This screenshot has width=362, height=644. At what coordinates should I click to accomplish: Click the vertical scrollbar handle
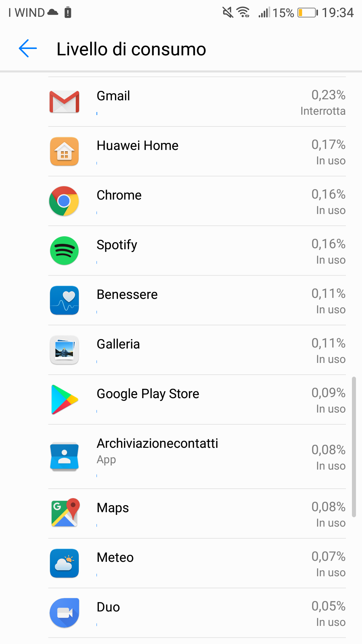point(354,447)
